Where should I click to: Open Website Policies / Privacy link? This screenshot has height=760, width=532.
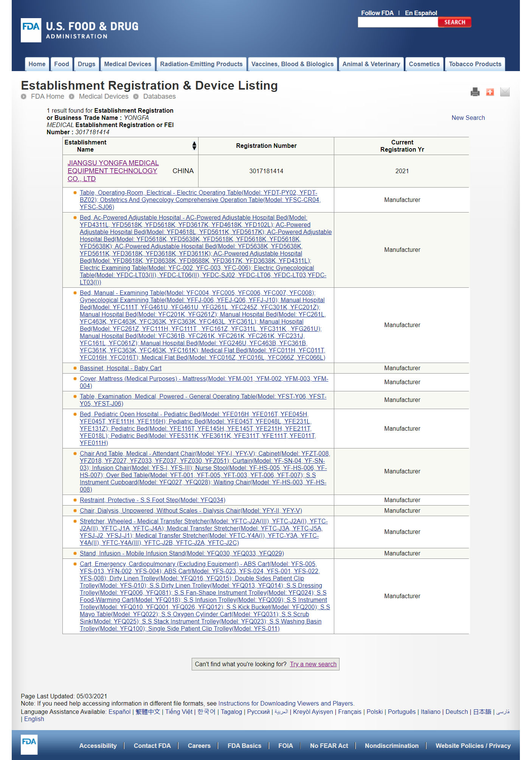point(473,746)
